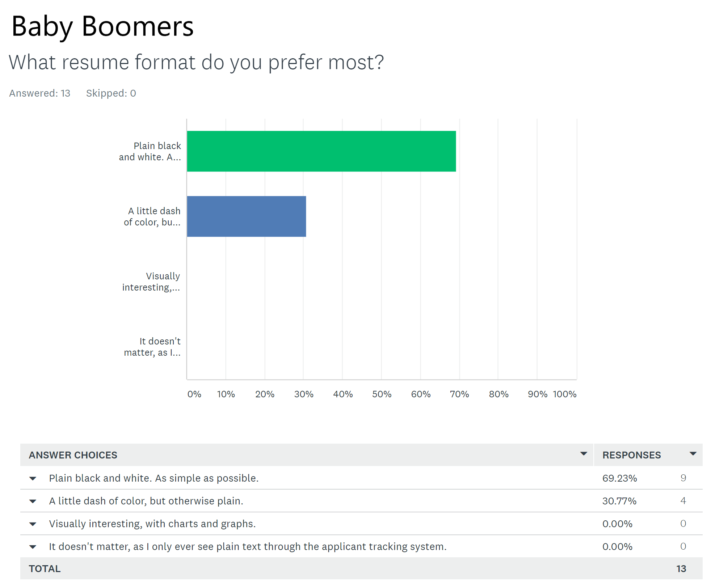Viewport: 711px width, 588px height.
Task: Expand the A little dash of color row caret
Action: (33, 501)
